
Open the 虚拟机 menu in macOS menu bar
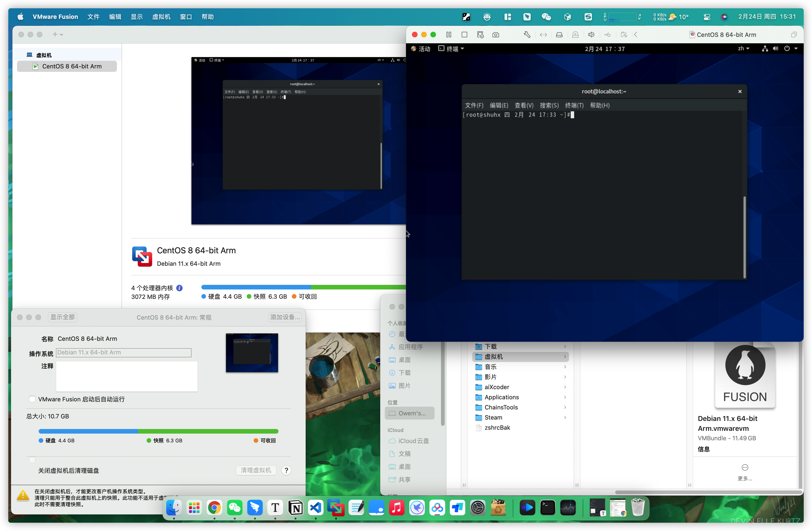click(161, 17)
